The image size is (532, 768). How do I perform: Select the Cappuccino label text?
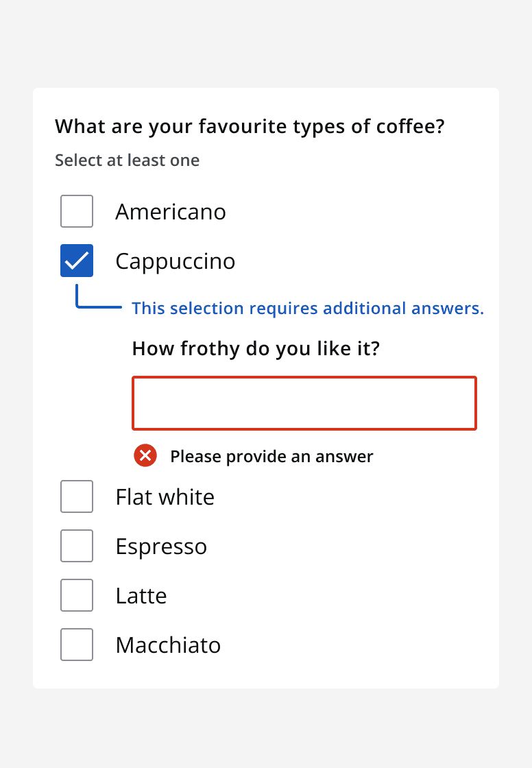coord(175,261)
